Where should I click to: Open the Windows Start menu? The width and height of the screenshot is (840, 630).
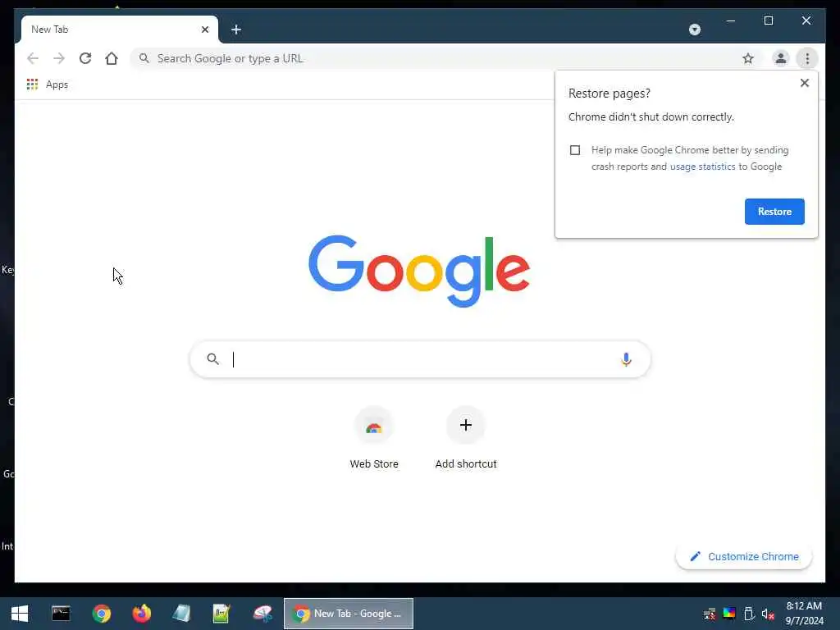point(20,614)
